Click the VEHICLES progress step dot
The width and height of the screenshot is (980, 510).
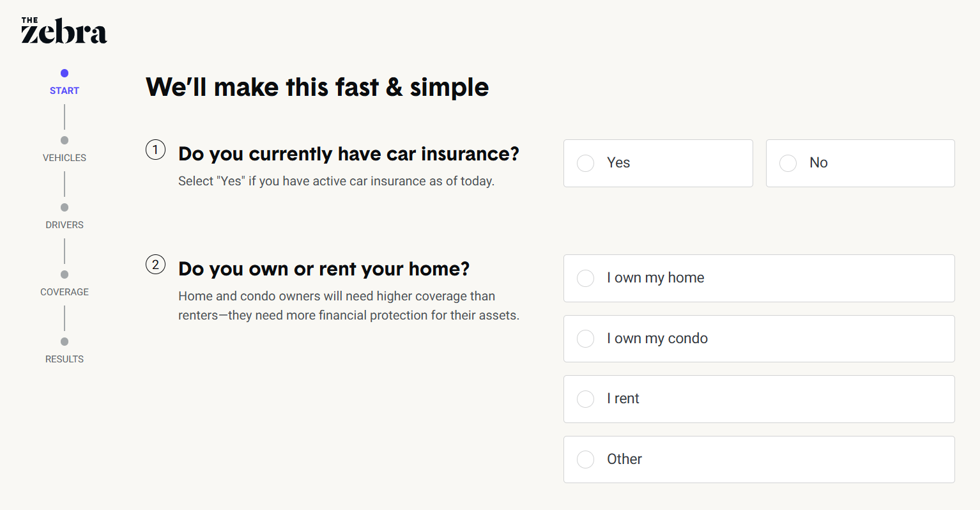click(64, 140)
